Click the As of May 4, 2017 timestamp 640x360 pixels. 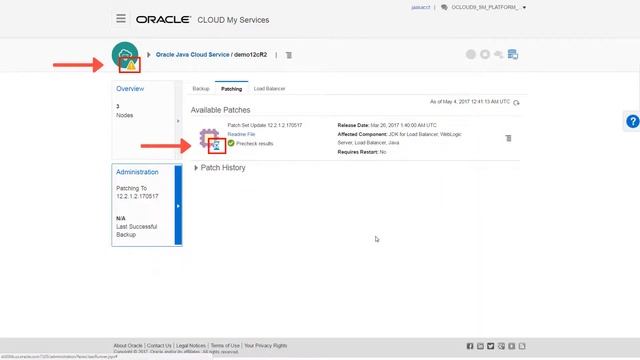pyautogui.click(x=470, y=102)
